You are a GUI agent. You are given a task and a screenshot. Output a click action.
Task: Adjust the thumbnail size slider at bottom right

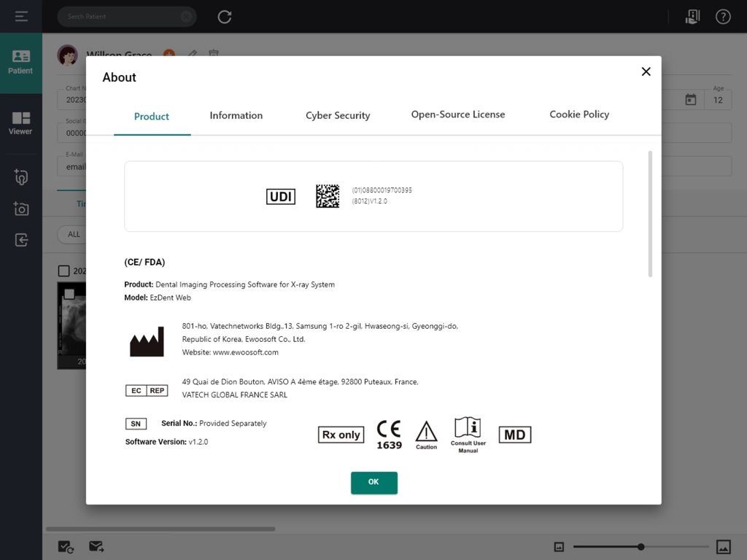coord(640,546)
